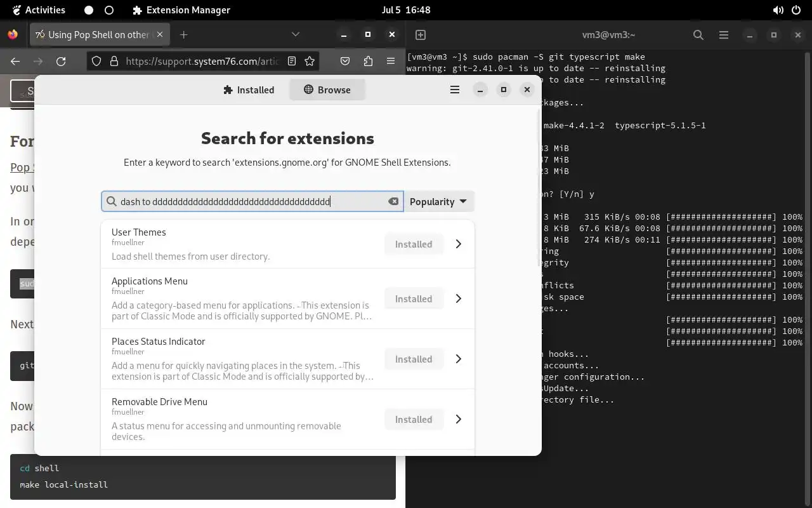812x508 pixels.
Task: Switch to the Browse tab
Action: click(x=327, y=90)
